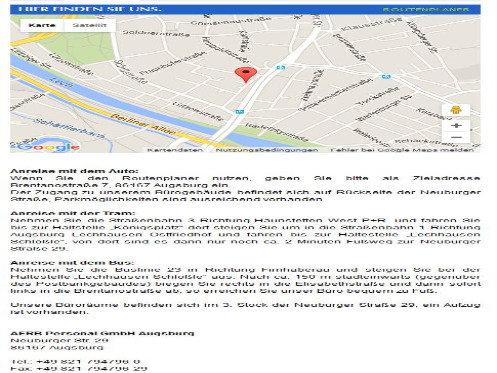497x373 pixels.
Task: Click the transit stop icon below Klausstraße
Action: [x=386, y=77]
